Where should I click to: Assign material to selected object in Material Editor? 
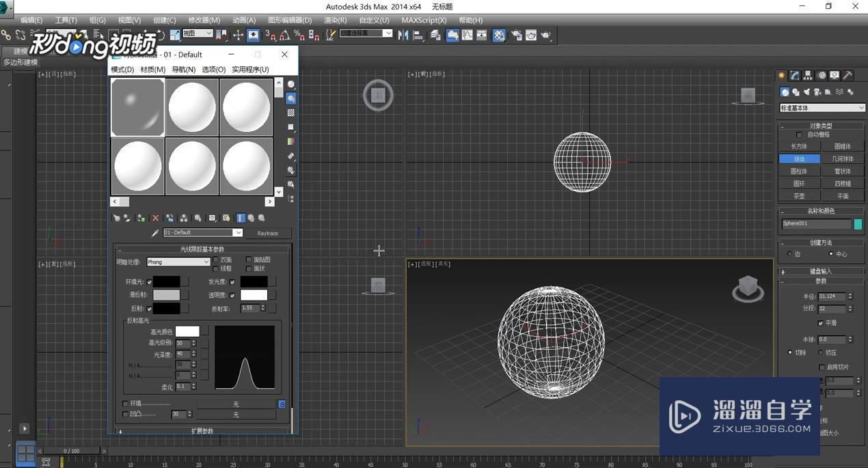click(141, 217)
